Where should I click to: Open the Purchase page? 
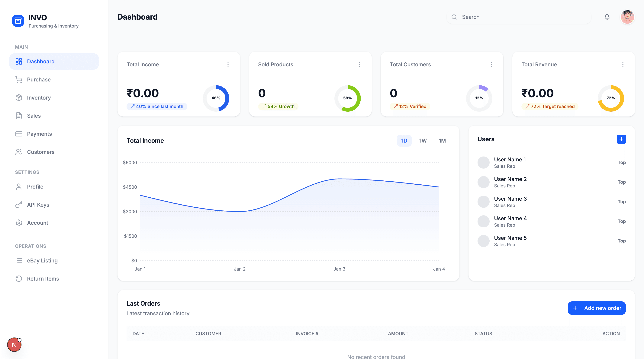point(54,80)
